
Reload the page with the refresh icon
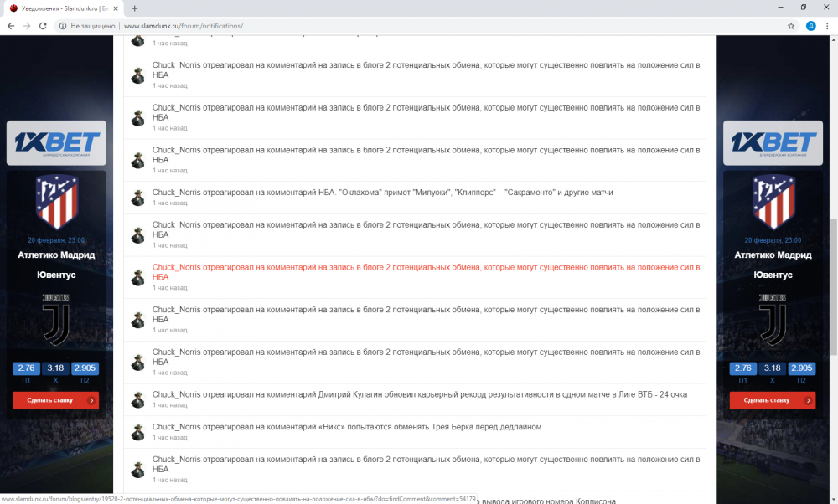click(x=43, y=26)
